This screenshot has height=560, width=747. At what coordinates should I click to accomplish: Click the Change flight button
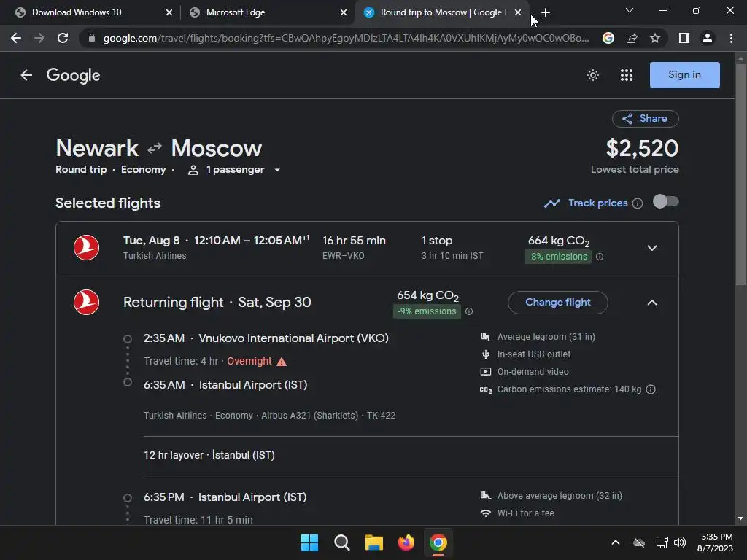(558, 303)
